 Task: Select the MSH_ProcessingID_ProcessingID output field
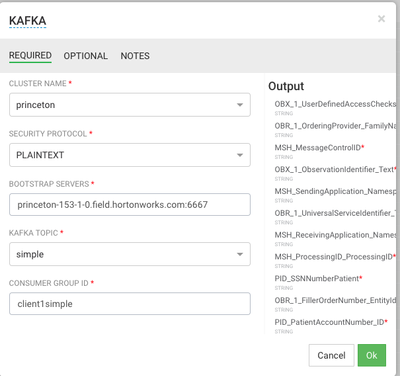(x=335, y=257)
